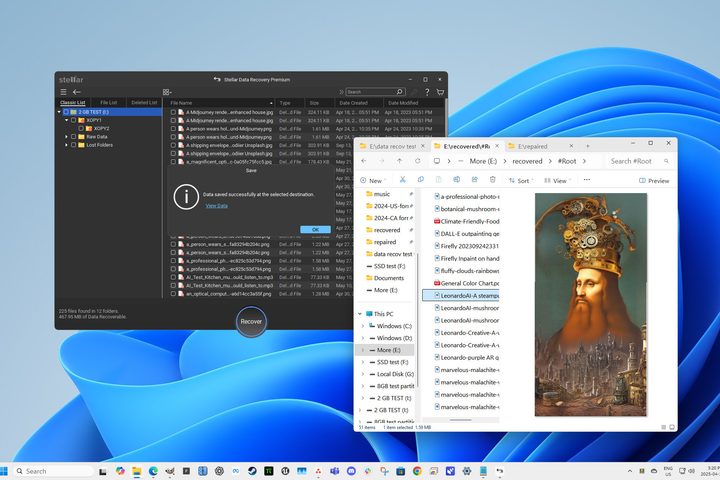Collapse the 2 GB TEST (I:) tree node
Image resolution: width=720 pixels, height=480 pixels.
59,112
